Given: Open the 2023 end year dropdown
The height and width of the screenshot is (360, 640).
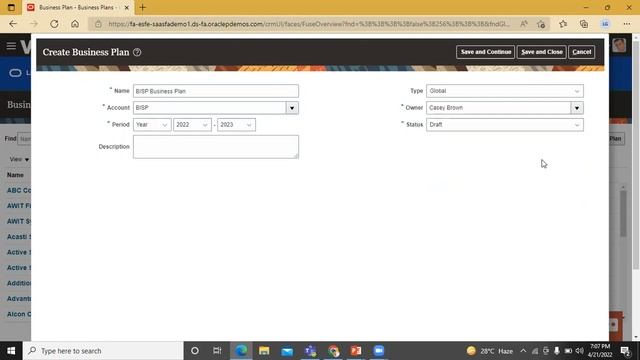Looking at the screenshot, I should [x=236, y=124].
